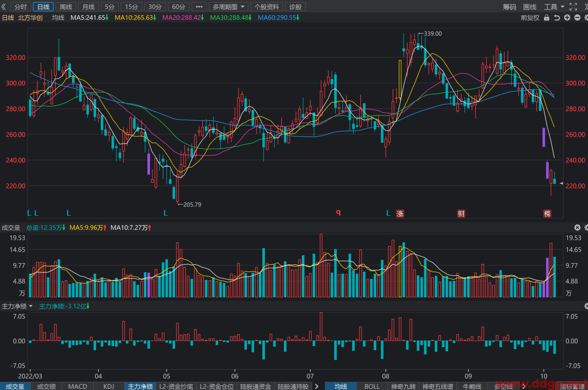This screenshot has width=588, height=390.
Task: Click the red 榜 event marker
Action: pos(547,214)
